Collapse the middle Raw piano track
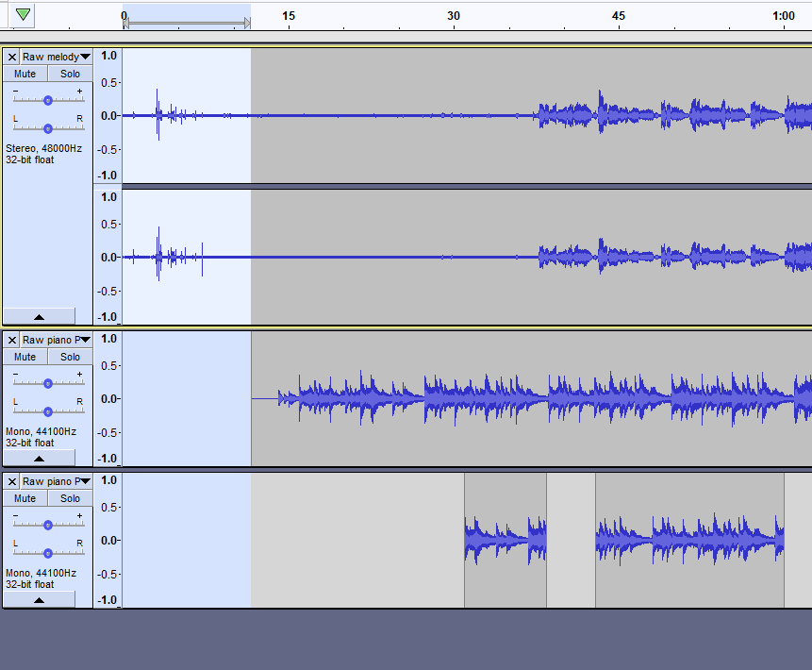812x670 pixels. tap(39, 458)
